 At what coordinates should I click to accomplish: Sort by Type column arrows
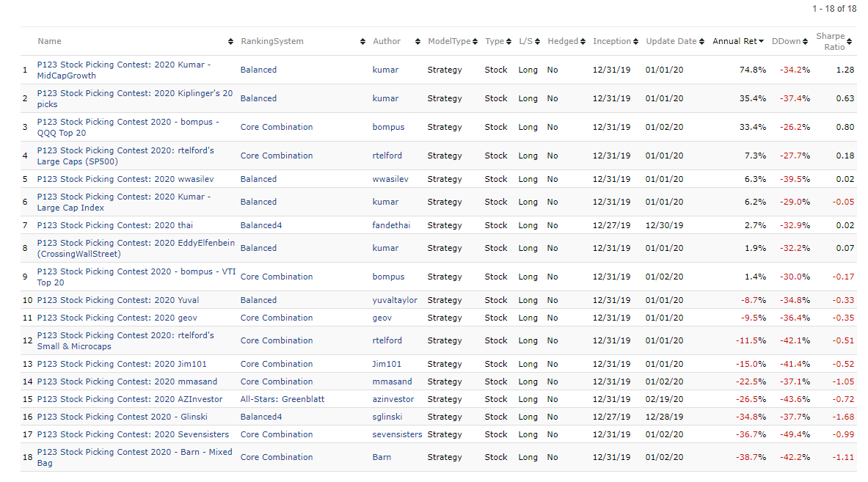tap(508, 42)
